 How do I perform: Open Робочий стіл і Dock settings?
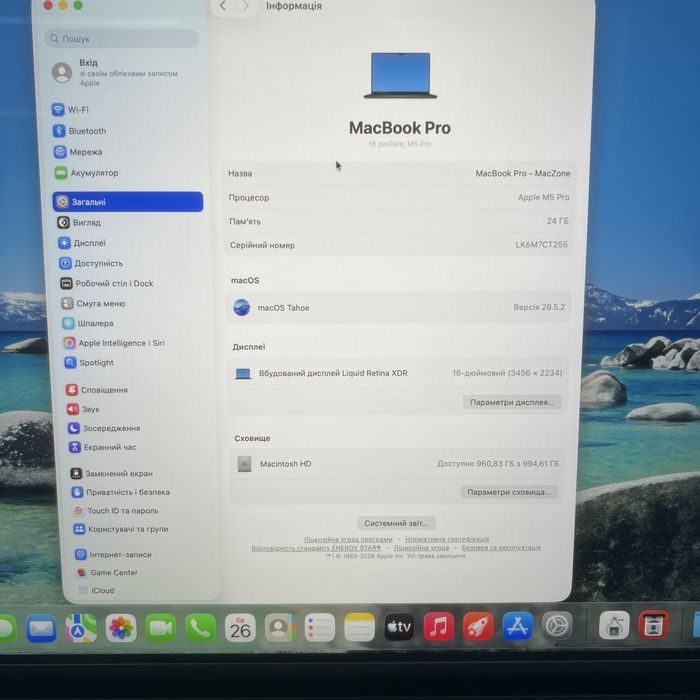pyautogui.click(x=107, y=283)
